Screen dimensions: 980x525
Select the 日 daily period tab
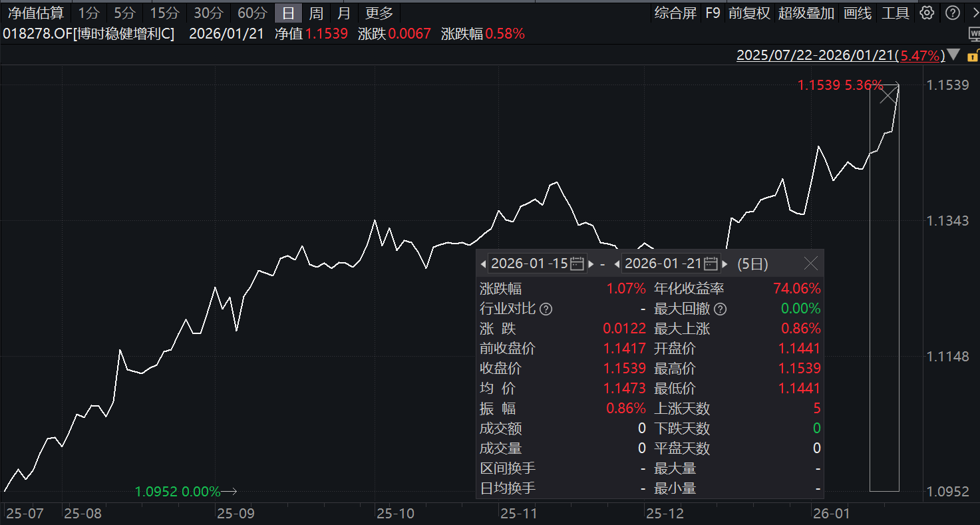coord(288,13)
